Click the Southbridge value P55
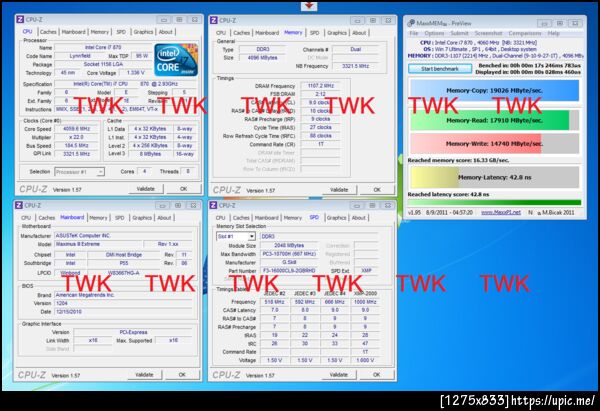This screenshot has height=411, width=600. tap(124, 263)
